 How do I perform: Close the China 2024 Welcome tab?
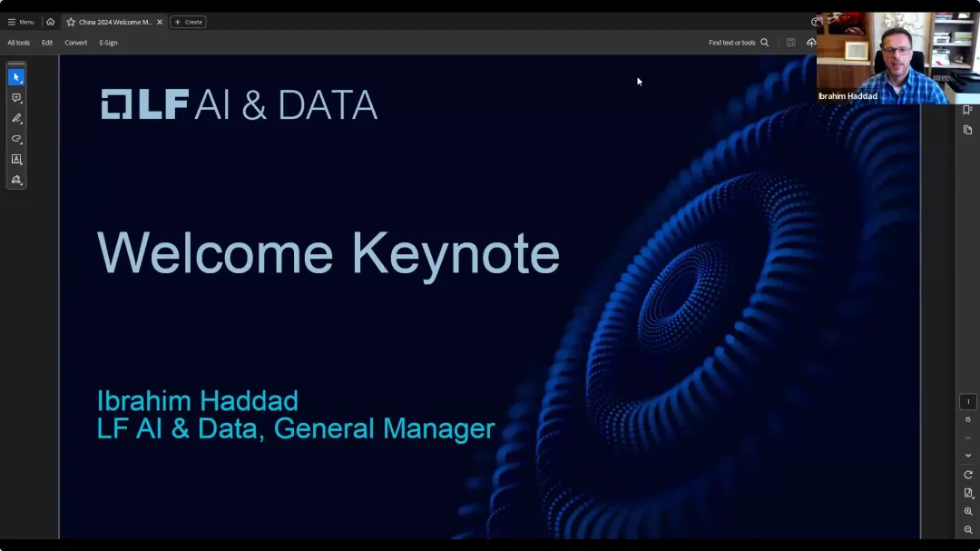pos(160,22)
